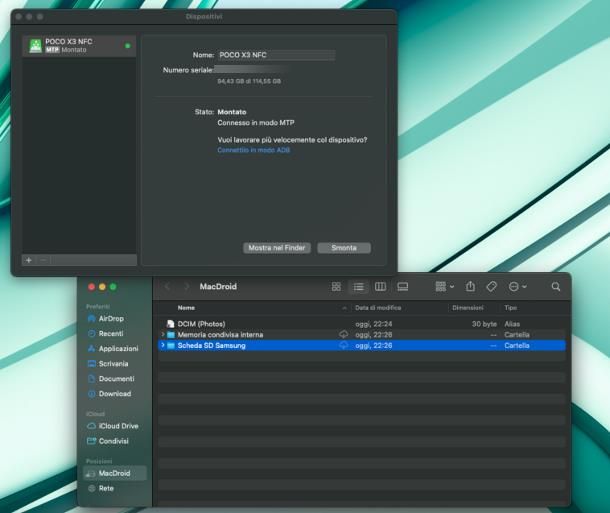Expand Memoria condivisa interna folder
Image resolution: width=610 pixels, height=513 pixels.
click(163, 334)
